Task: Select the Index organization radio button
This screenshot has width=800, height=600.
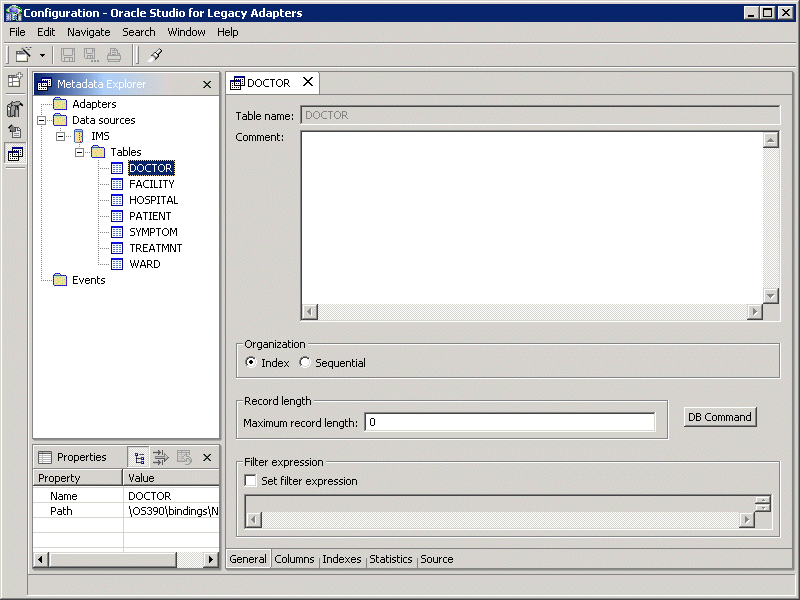Action: pyautogui.click(x=251, y=362)
